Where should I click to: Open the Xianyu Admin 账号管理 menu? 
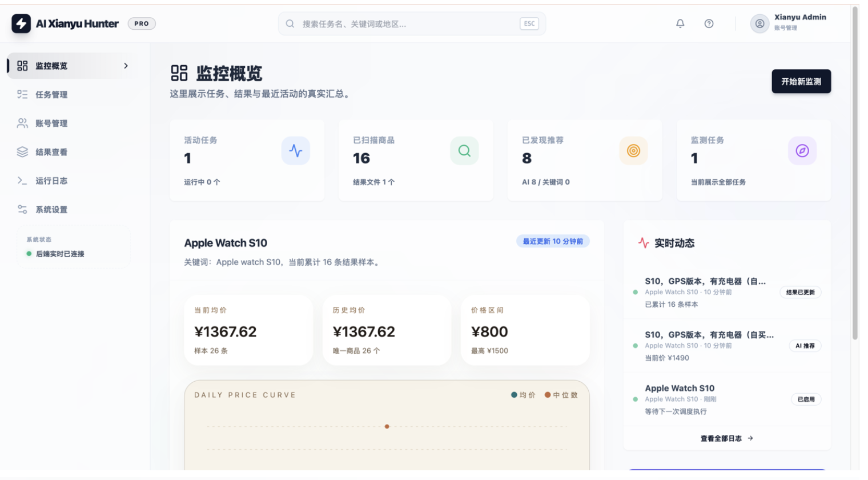789,23
